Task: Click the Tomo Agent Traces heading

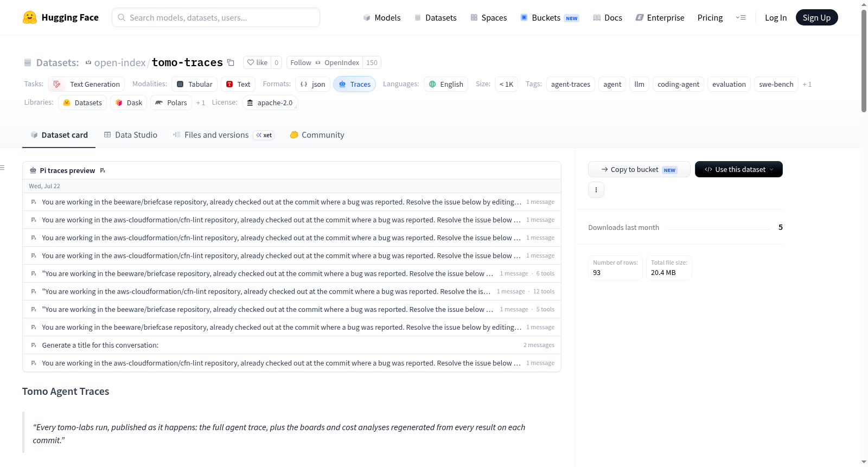Action: 66,392
